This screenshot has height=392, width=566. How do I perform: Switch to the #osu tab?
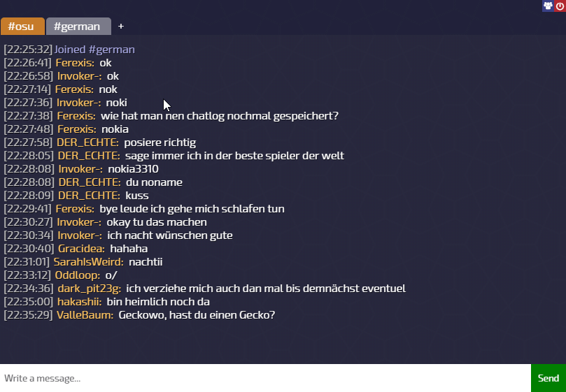coord(22,27)
